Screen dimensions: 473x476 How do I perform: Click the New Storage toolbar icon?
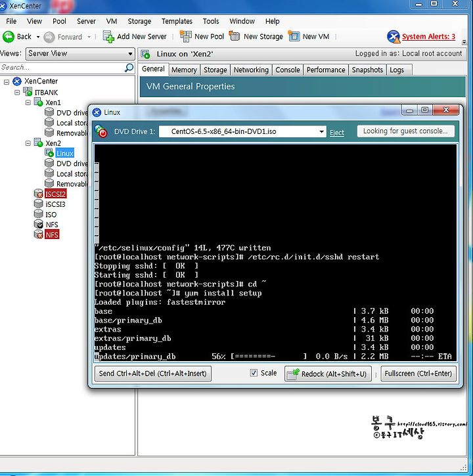click(235, 36)
